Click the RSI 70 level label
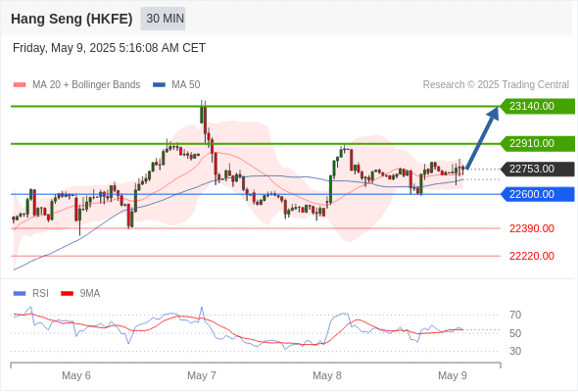578x392 pixels. point(515,315)
